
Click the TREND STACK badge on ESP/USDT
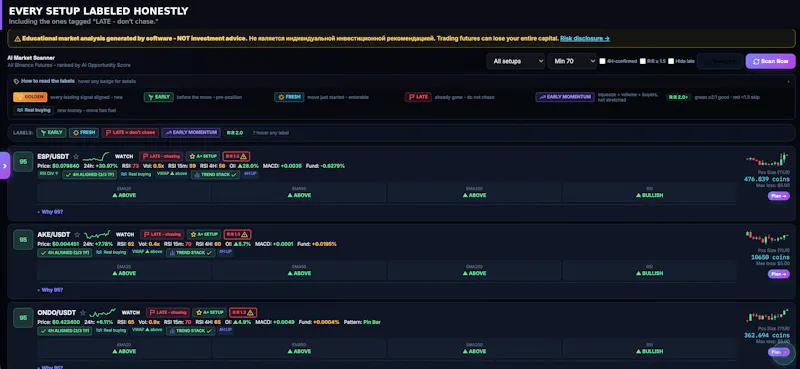215,175
